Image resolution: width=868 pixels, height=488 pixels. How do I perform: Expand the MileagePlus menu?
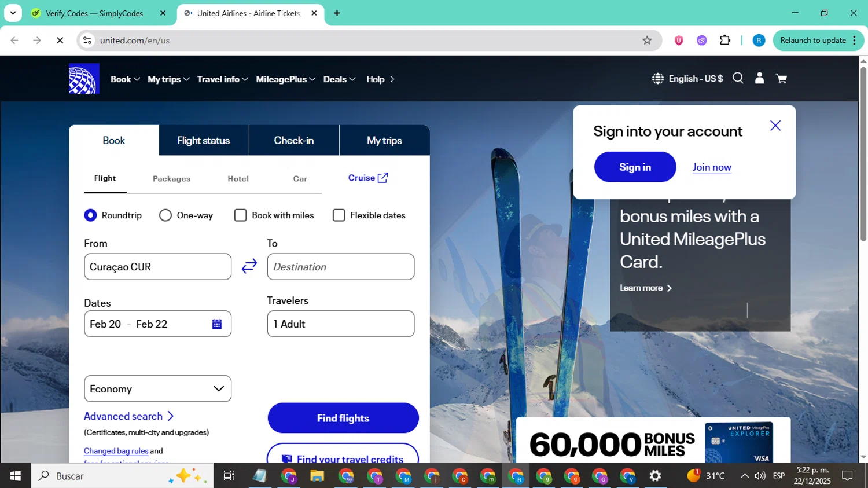click(286, 79)
